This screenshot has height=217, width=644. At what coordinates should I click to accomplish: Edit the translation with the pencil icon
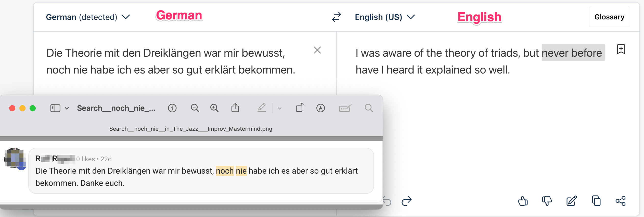[571, 201]
